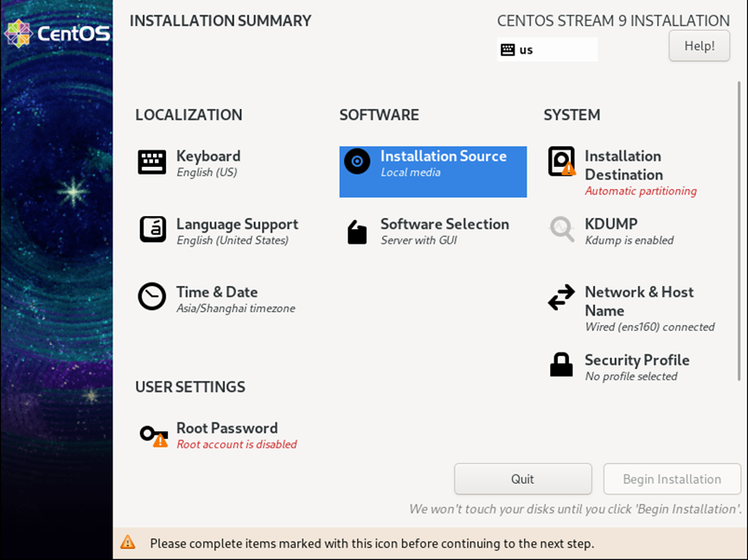The height and width of the screenshot is (560, 748).
Task: Open Software Selection label
Action: pyautogui.click(x=444, y=224)
